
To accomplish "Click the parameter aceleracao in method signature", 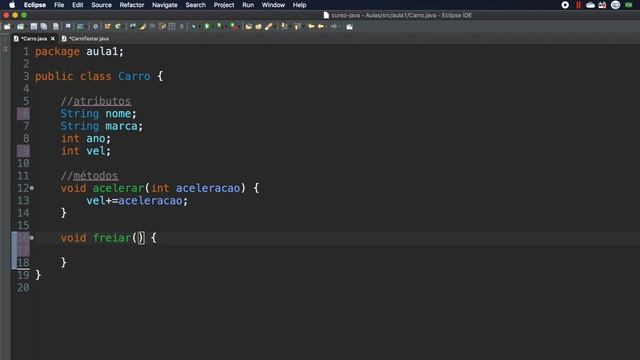I will tap(208, 188).
